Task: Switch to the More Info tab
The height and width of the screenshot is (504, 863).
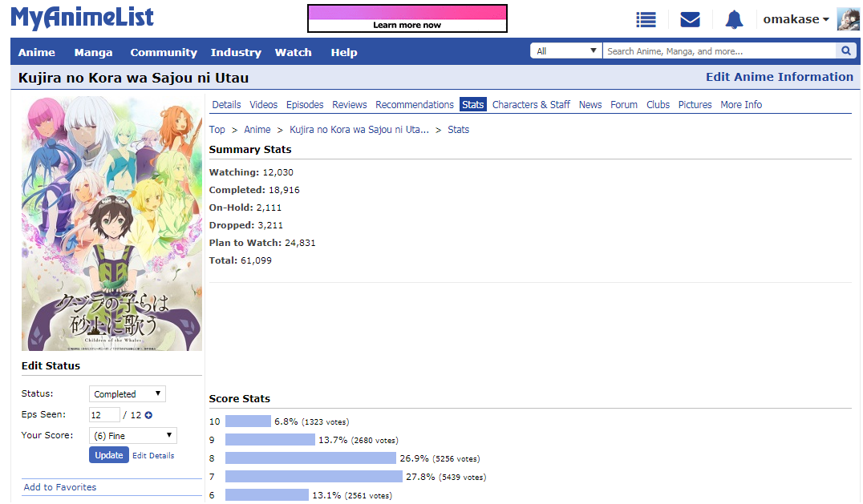Action: point(741,104)
